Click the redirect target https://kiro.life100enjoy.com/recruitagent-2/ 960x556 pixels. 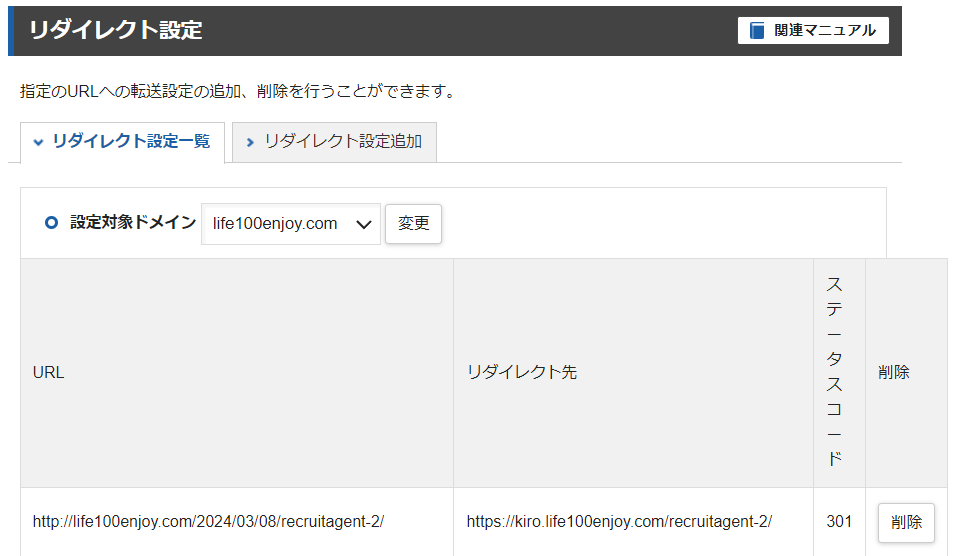pos(619,522)
